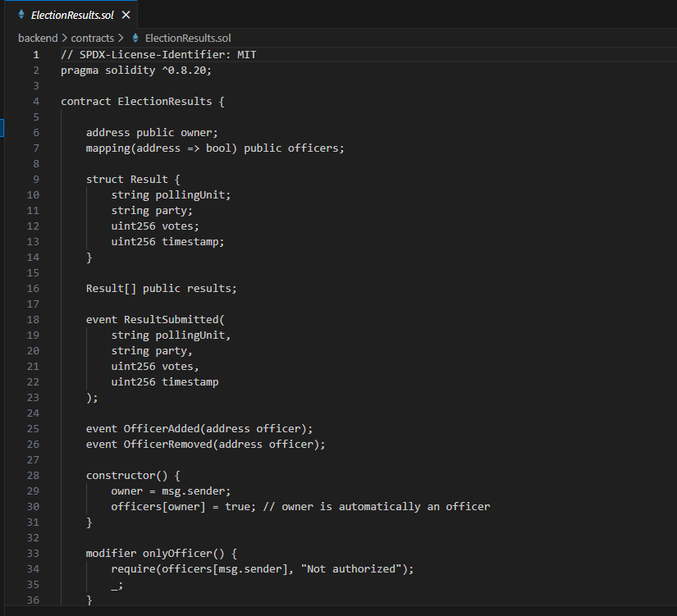This screenshot has height=616, width=677.
Task: Close the ElectionResults.sol tab
Action: [126, 15]
